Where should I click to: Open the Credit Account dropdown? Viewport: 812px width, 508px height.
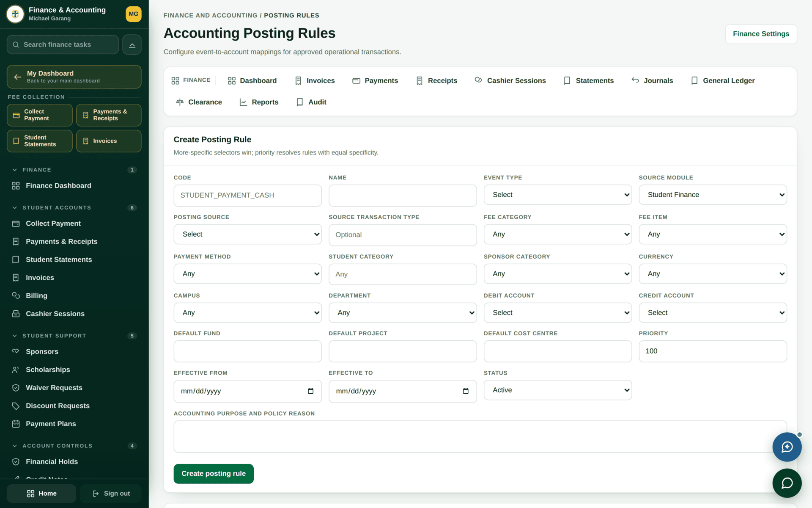pos(713,313)
